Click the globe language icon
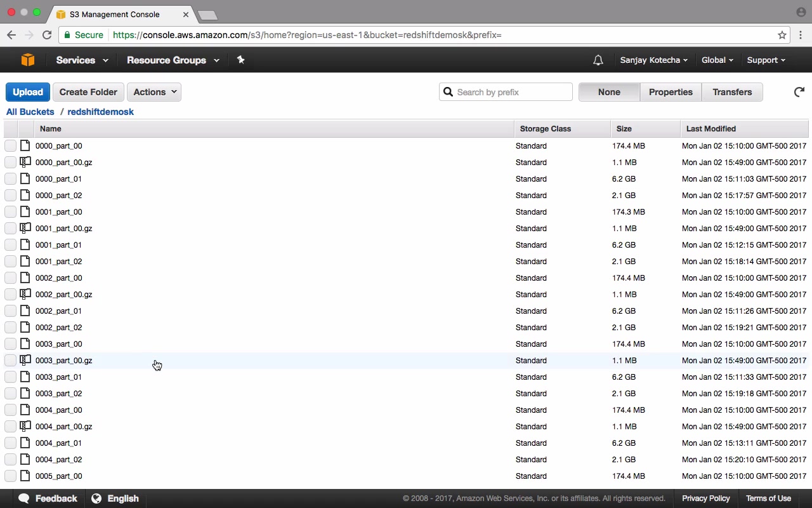The height and width of the screenshot is (508, 812). [x=96, y=498]
